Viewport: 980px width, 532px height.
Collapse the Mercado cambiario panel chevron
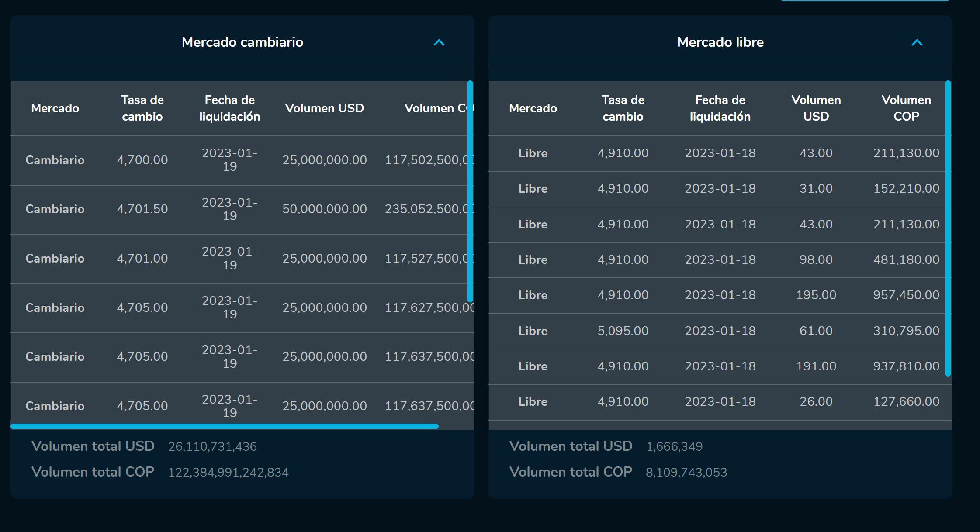click(x=439, y=42)
